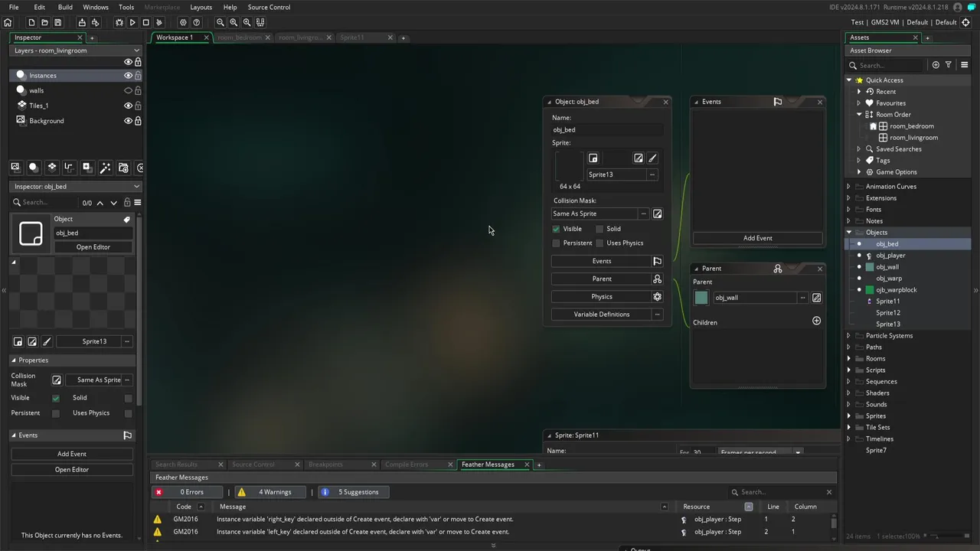The width and height of the screenshot is (980, 551).
Task: Select obj_player in asset tree
Action: (890, 256)
